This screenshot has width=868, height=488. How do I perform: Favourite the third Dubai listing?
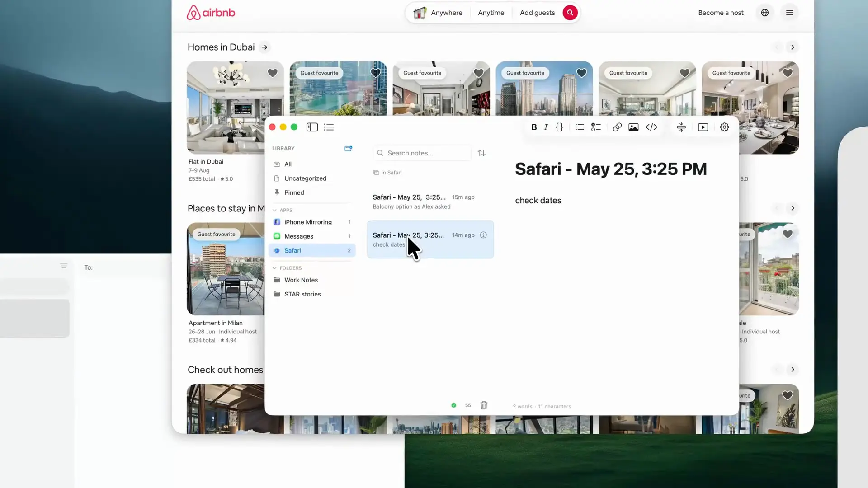(x=479, y=73)
